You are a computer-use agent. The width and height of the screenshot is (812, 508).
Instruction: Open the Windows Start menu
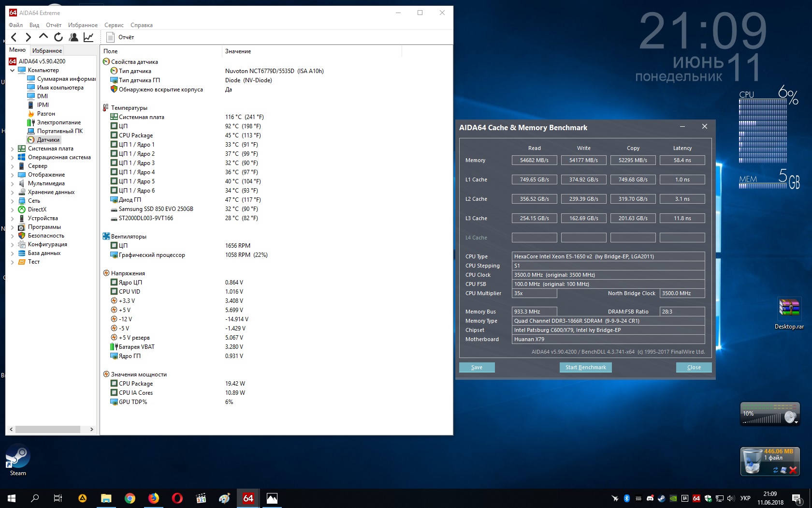pos(12,498)
